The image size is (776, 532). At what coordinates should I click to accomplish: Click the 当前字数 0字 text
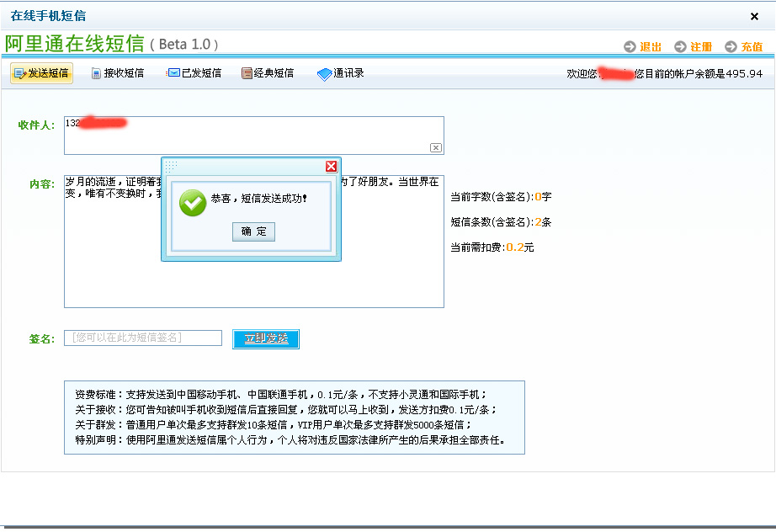pos(501,197)
